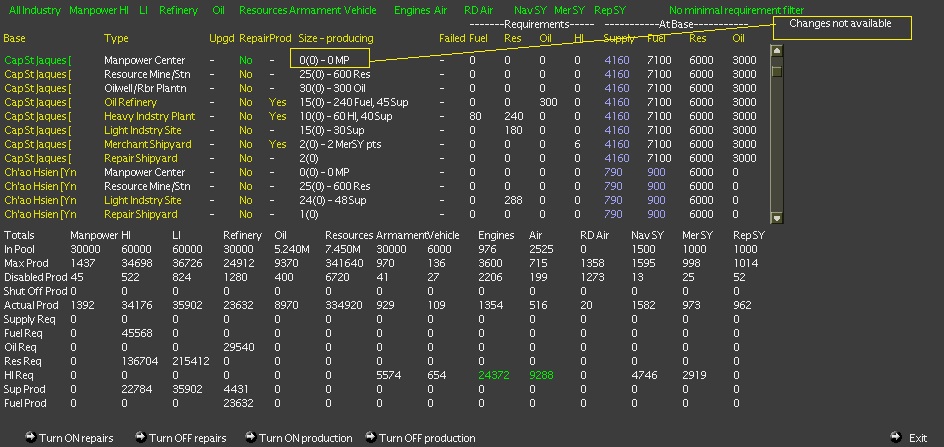Screen dimensions: 944x447
Task: Toggle repair 'No' for Cap St Jaques Repair Shipyard
Action: 246,158
